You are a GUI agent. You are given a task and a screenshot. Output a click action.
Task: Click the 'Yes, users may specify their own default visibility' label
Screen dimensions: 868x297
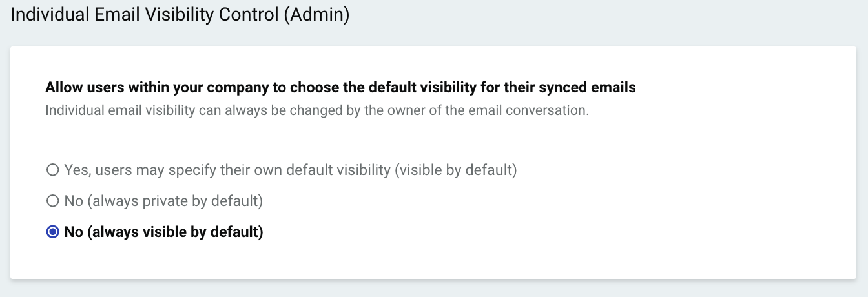(x=291, y=170)
